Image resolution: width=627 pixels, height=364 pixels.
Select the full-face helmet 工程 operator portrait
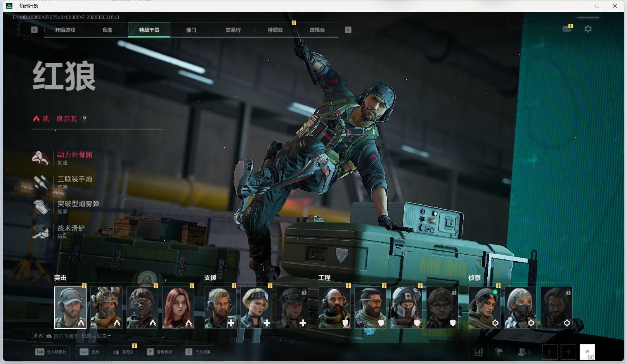[406, 308]
